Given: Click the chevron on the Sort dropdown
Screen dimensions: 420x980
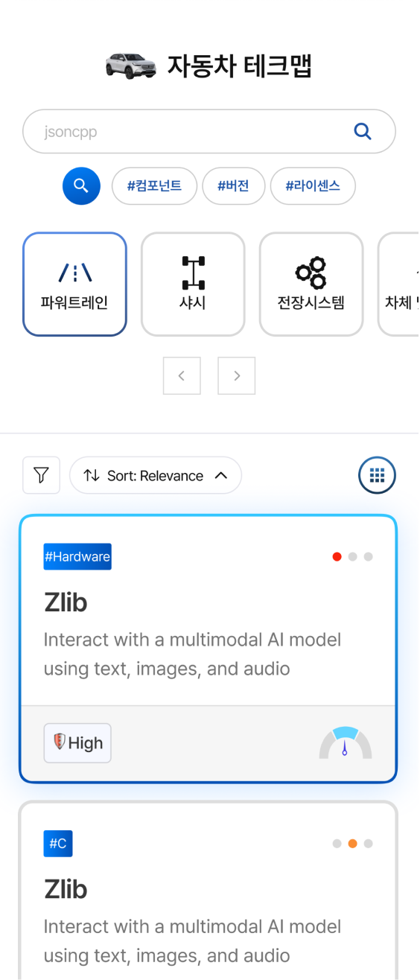Looking at the screenshot, I should click(221, 475).
